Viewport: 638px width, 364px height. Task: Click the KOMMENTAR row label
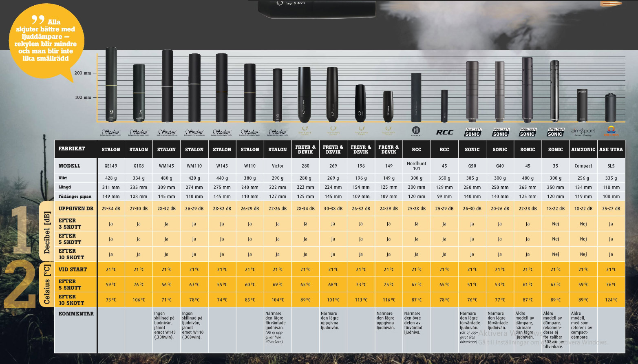pos(76,313)
